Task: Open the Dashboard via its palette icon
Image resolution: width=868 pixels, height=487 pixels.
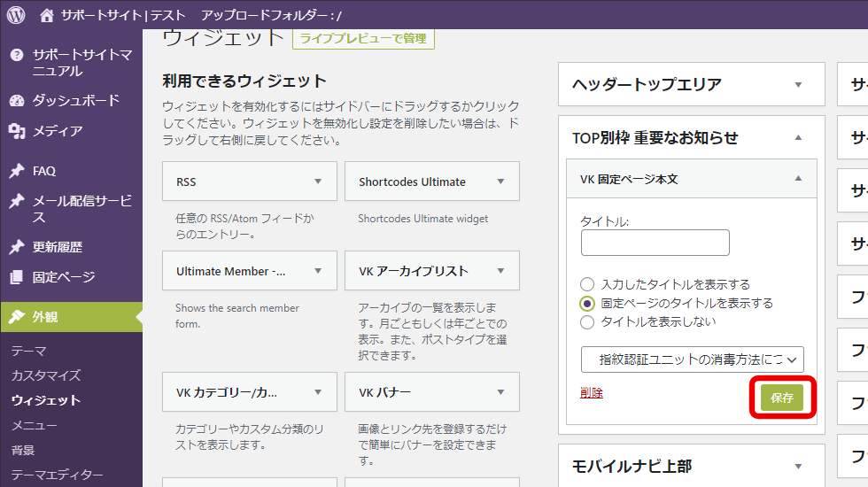Action: click(17, 100)
